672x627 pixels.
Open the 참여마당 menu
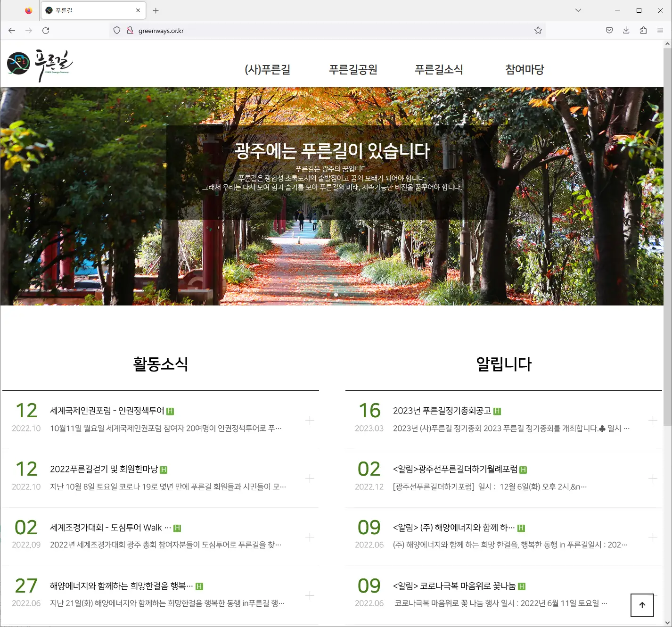524,69
